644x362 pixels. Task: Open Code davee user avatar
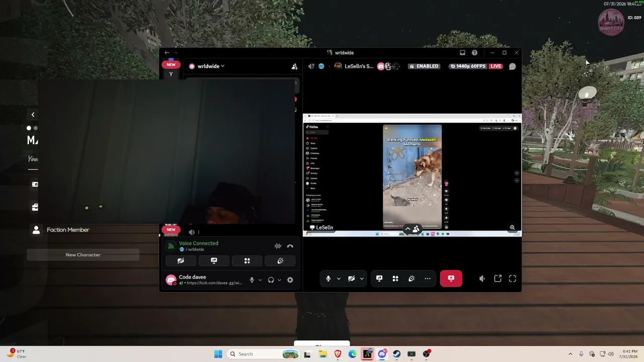tap(171, 280)
